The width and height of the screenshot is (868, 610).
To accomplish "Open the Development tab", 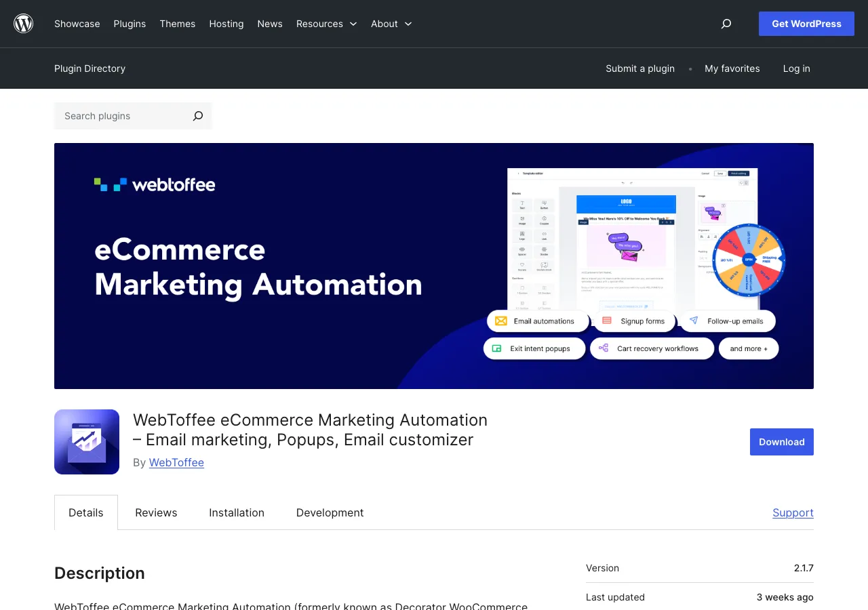I will point(330,512).
